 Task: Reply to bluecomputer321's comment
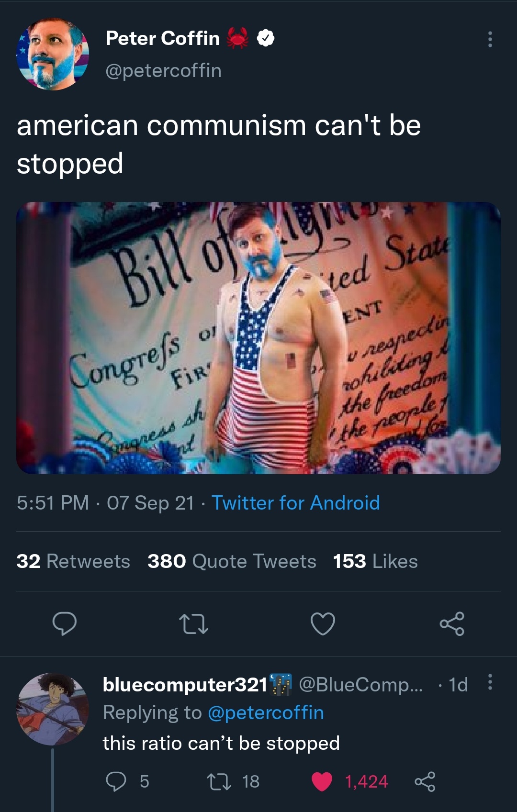pos(116,782)
